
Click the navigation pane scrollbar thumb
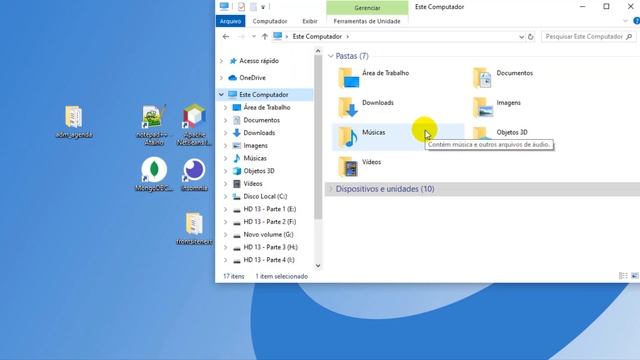pyautogui.click(x=318, y=137)
